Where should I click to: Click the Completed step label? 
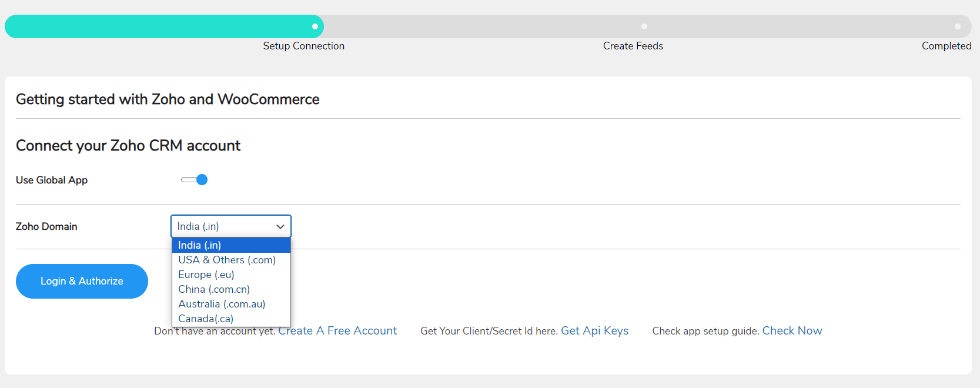point(946,46)
